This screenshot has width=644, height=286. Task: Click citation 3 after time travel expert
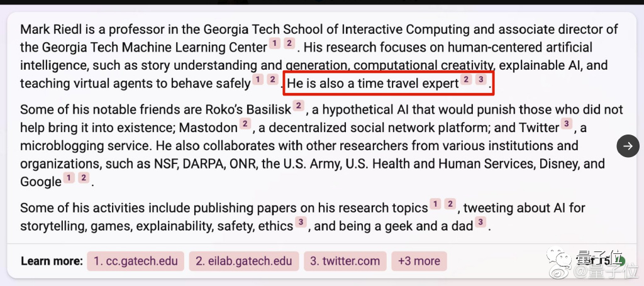point(481,79)
